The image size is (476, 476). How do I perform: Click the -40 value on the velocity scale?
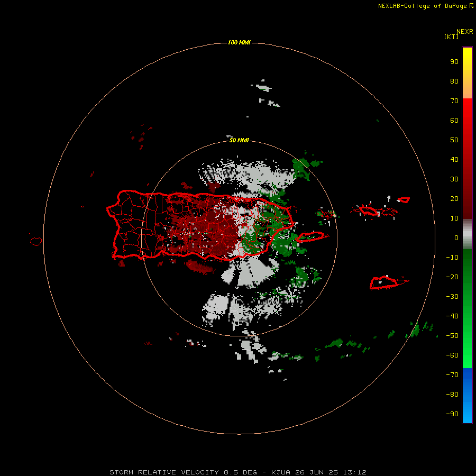452,316
